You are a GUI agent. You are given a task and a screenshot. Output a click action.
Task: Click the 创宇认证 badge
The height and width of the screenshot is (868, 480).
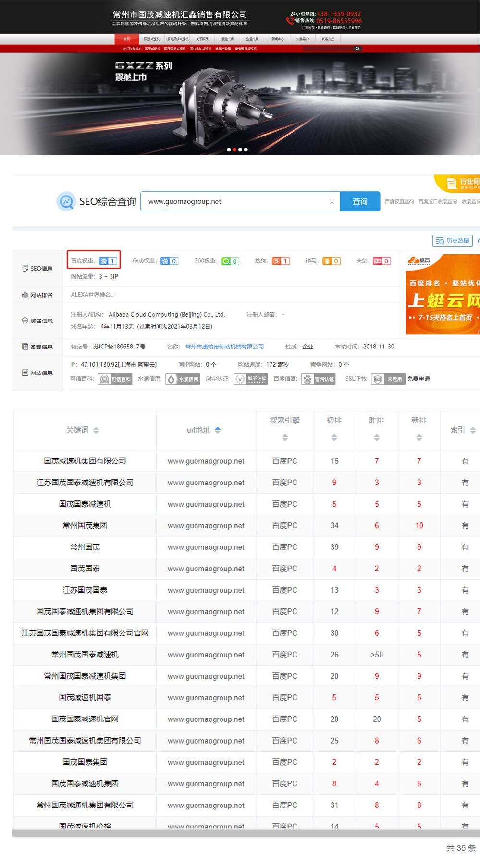coord(251,379)
